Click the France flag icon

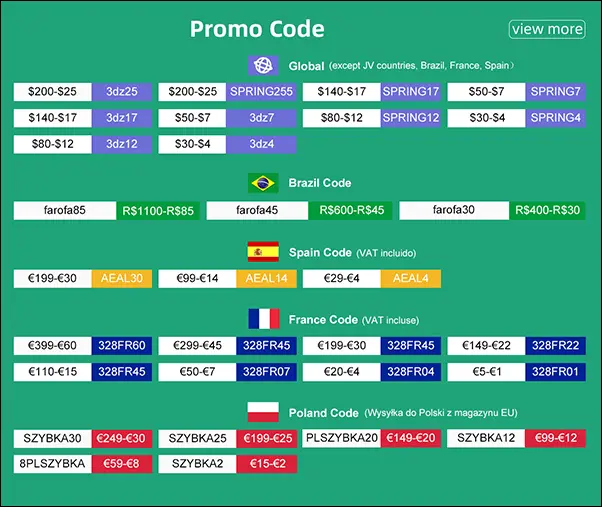pos(262,319)
